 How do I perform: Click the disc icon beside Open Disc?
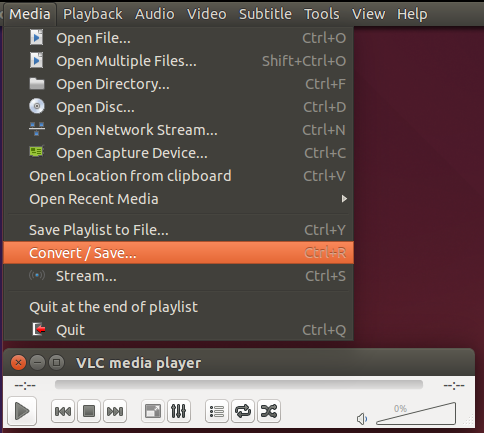click(37, 106)
